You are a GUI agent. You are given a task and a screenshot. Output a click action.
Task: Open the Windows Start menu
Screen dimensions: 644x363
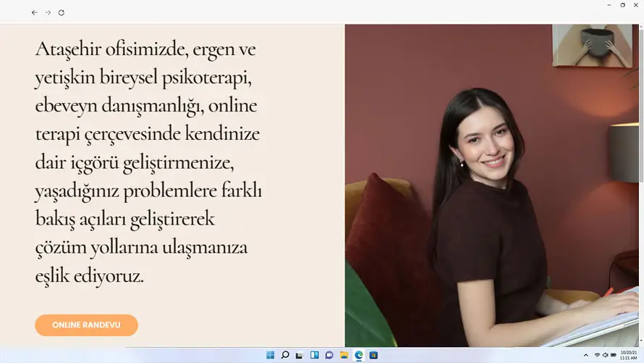[270, 355]
